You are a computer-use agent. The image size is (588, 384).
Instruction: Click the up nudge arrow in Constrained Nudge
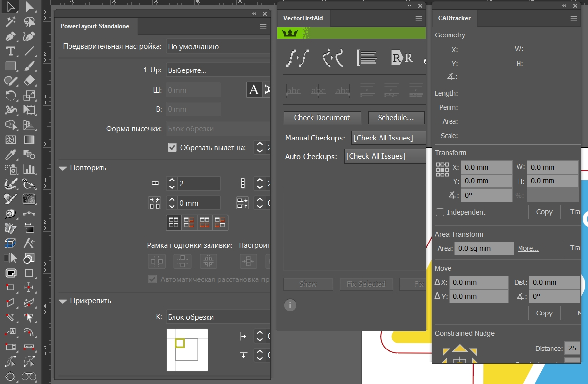[x=460, y=349]
